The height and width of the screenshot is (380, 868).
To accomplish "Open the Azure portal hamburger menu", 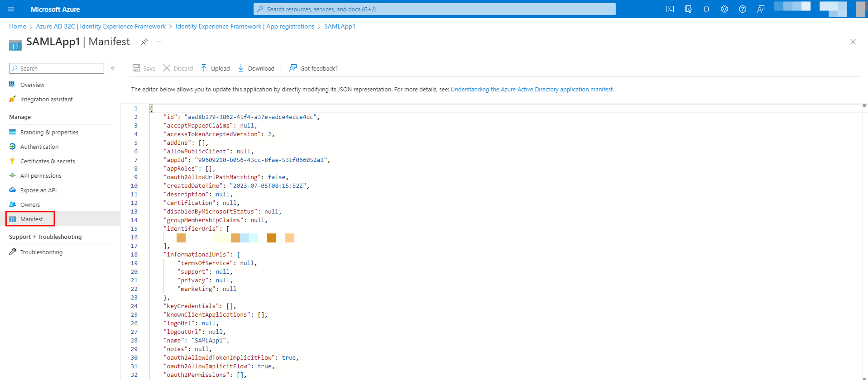I will pos(11,9).
